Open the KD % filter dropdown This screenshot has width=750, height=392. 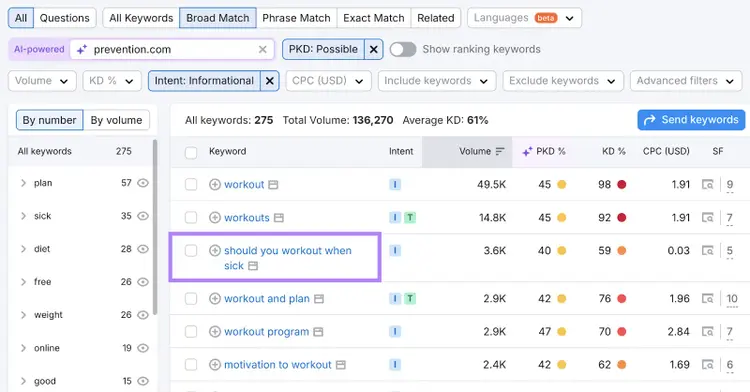[x=112, y=81]
